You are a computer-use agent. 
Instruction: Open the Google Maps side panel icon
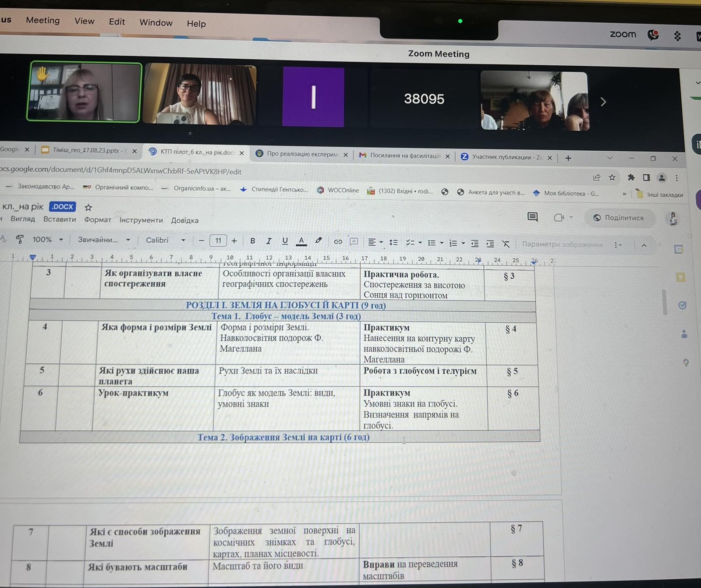pos(686,363)
